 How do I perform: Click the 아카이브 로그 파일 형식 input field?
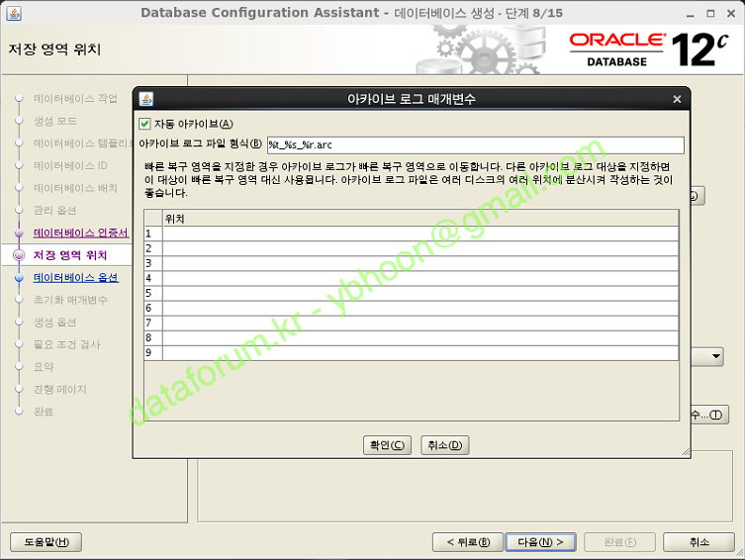[x=474, y=144]
